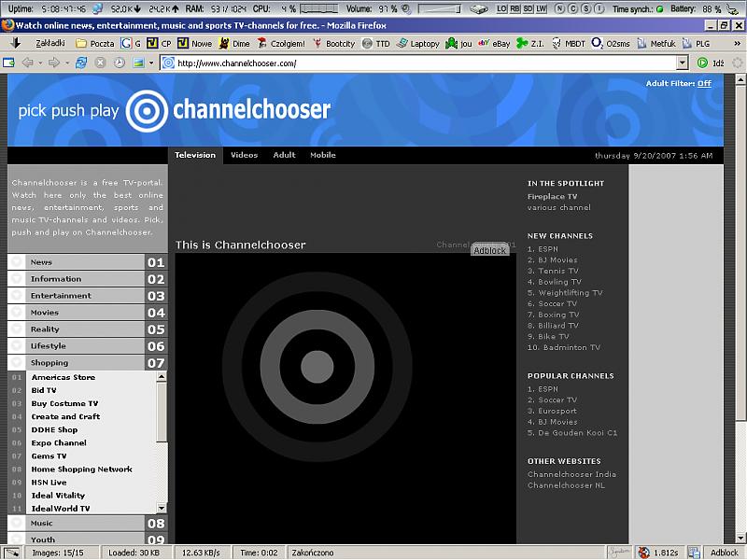Select Home Shopping Network channel
The width and height of the screenshot is (747, 560).
point(81,469)
